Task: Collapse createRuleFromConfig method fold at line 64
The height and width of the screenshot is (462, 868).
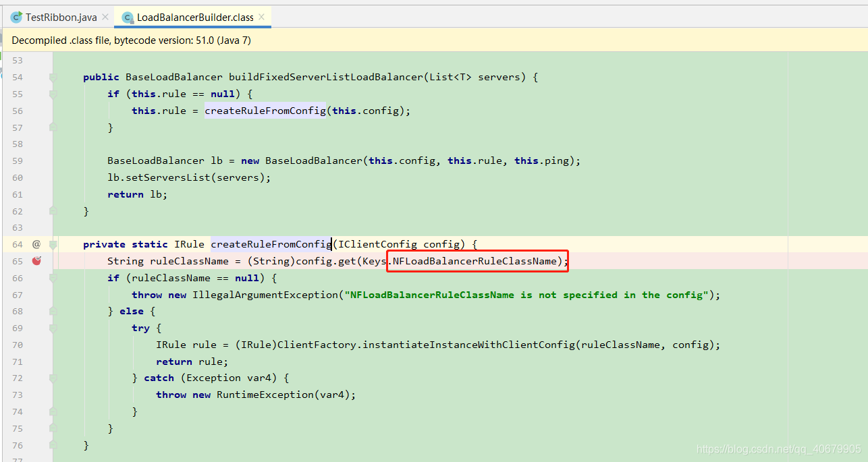Action: pos(53,244)
